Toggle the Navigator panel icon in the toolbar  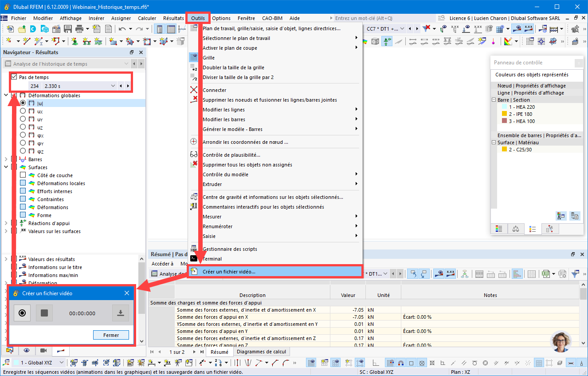[160, 29]
